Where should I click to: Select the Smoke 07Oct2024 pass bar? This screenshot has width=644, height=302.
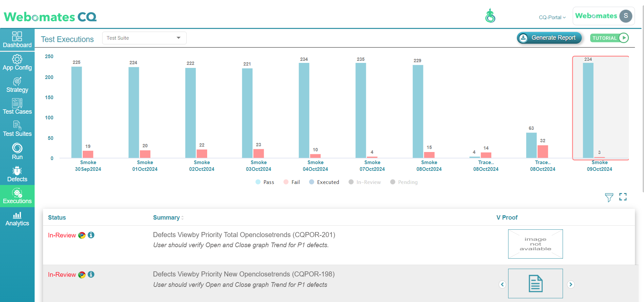[361, 110]
